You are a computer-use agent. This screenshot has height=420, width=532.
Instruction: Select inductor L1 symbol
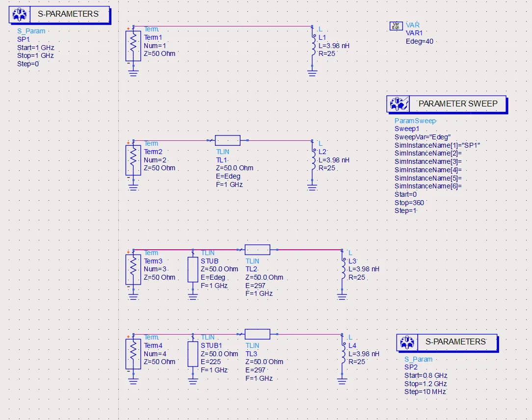click(x=314, y=46)
